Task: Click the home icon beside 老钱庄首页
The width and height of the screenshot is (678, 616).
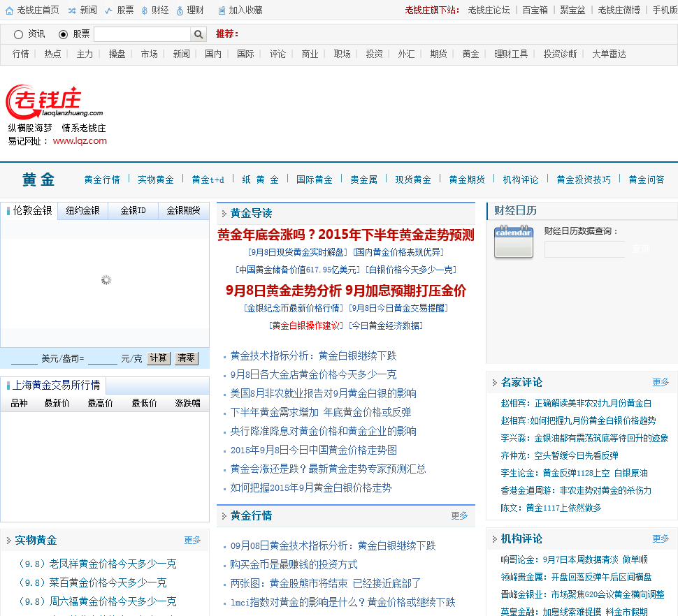Action: pyautogui.click(x=9, y=10)
